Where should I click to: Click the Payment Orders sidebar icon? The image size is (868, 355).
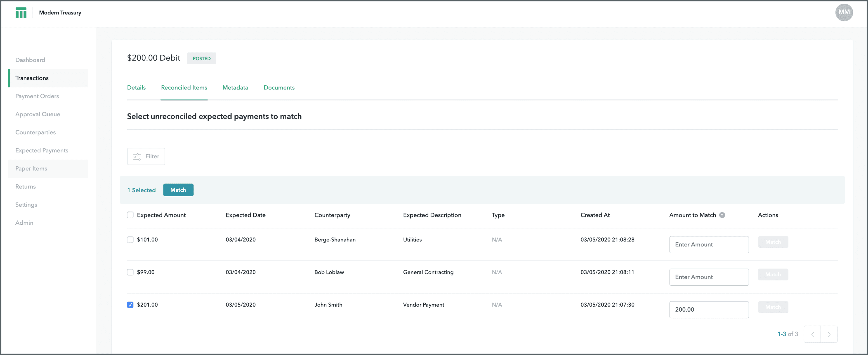point(37,96)
